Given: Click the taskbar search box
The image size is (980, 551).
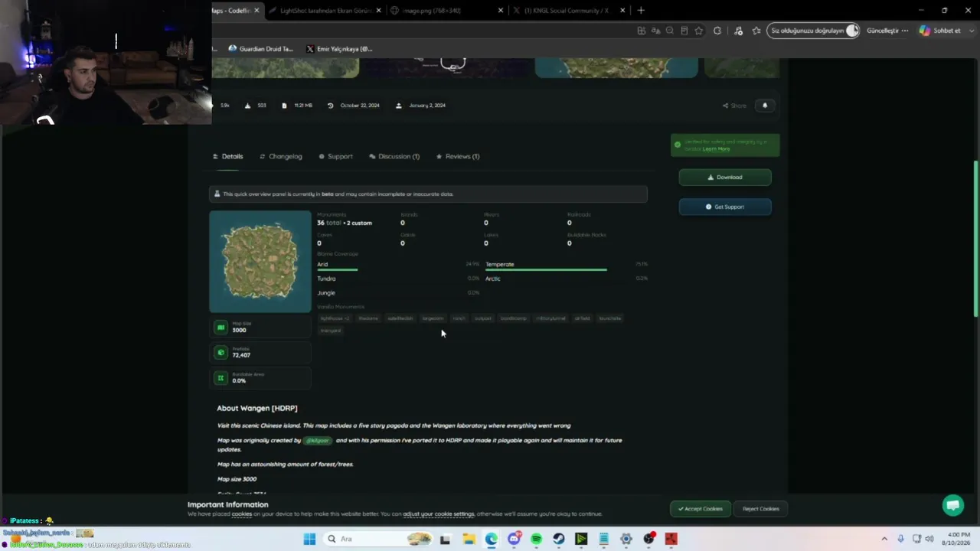Looking at the screenshot, I should click(377, 539).
